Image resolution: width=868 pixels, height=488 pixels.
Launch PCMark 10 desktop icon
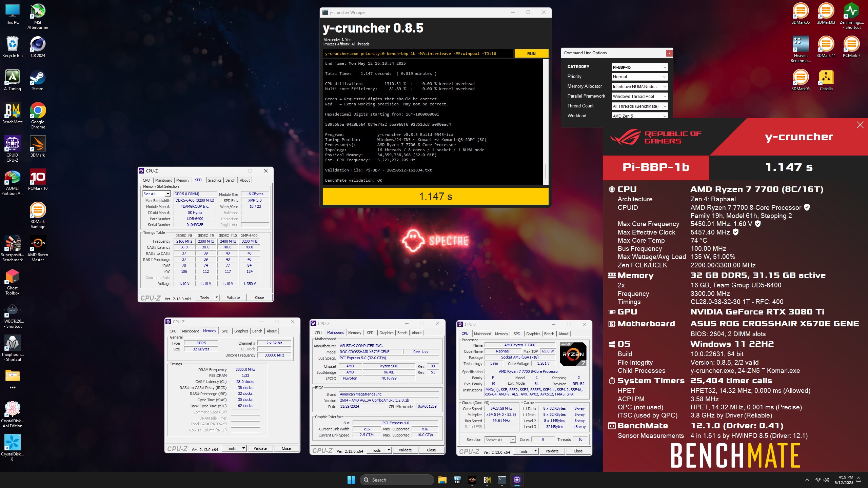(x=38, y=180)
